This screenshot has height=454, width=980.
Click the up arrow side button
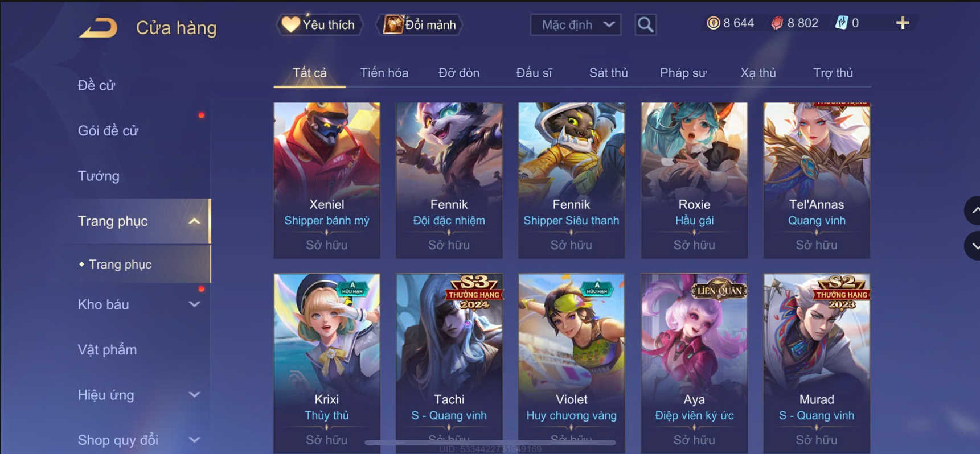click(x=973, y=211)
